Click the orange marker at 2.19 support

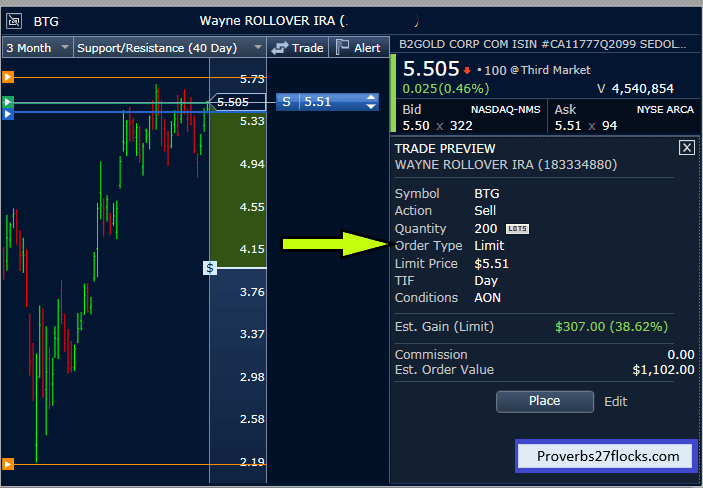point(8,463)
